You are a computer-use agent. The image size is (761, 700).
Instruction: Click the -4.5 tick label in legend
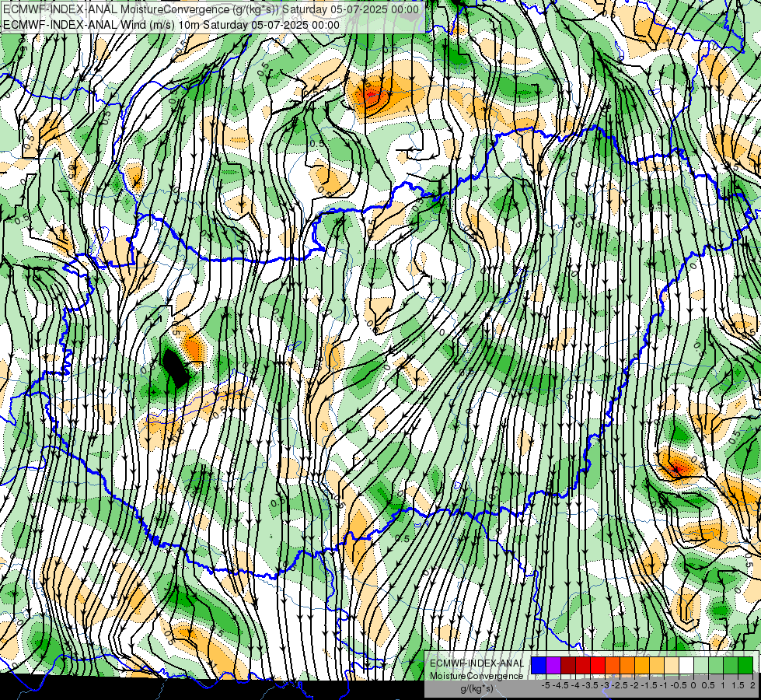click(561, 685)
